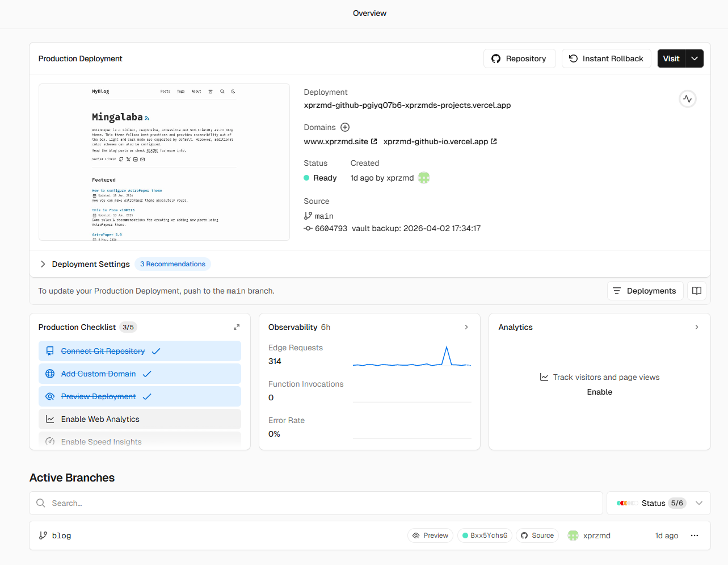Click the deployment preview thumbnail
728x565 pixels.
click(x=164, y=162)
